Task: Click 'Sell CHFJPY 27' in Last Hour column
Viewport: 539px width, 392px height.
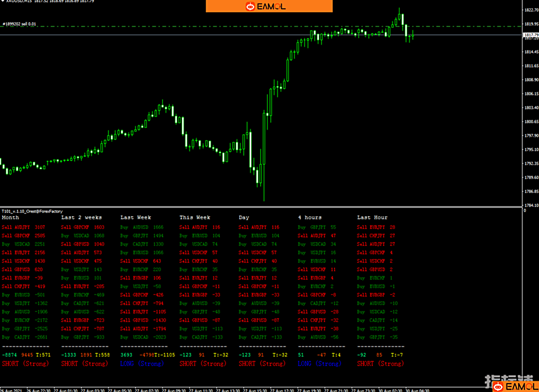Action: [x=376, y=236]
